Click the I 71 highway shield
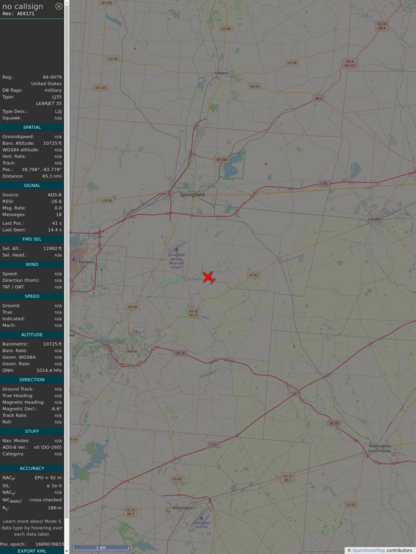Viewport: 416px width, 554px height. (x=213, y=445)
